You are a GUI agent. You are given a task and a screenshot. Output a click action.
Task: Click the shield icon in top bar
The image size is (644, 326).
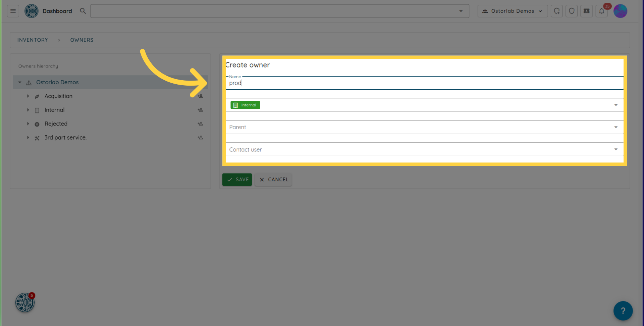(572, 11)
